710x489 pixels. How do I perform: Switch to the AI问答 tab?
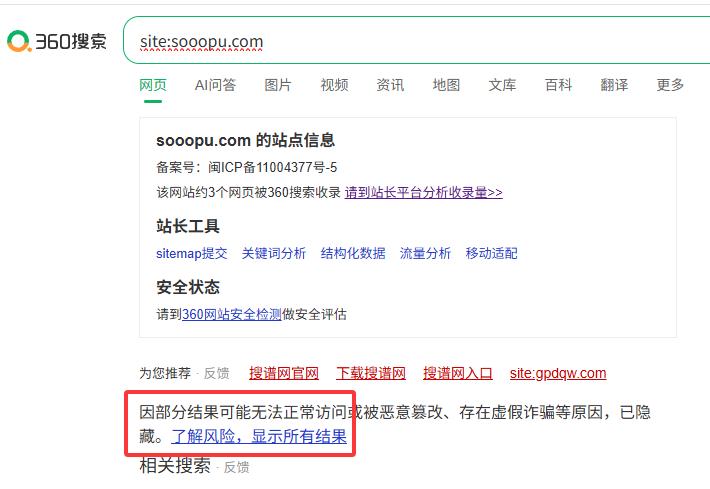(x=216, y=85)
